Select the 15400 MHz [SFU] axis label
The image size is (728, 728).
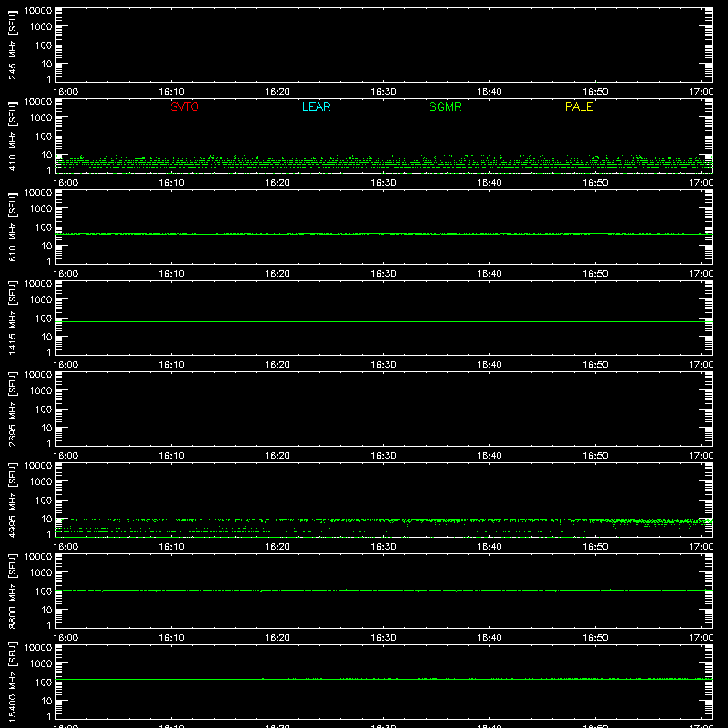(13, 682)
